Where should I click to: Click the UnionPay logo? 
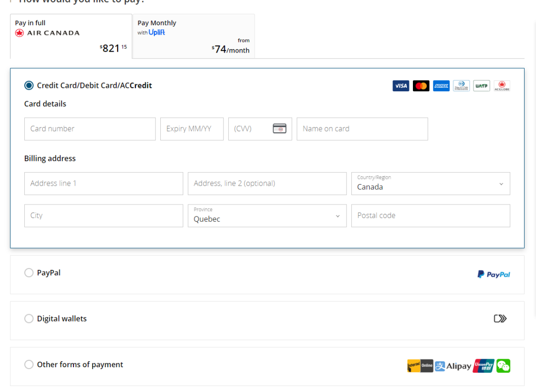pyautogui.click(x=483, y=366)
